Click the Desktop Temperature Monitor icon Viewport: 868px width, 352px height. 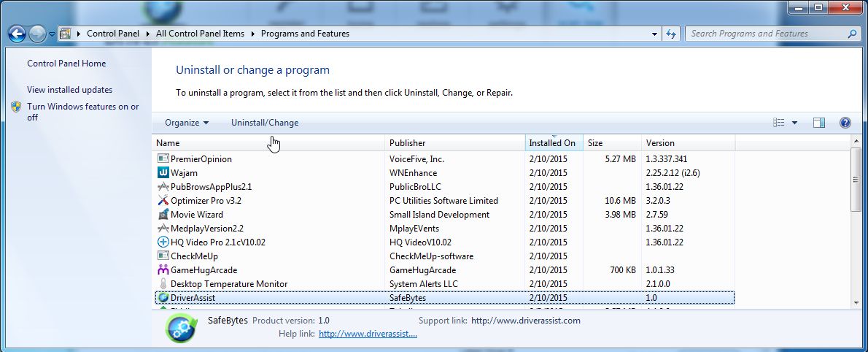coord(163,284)
